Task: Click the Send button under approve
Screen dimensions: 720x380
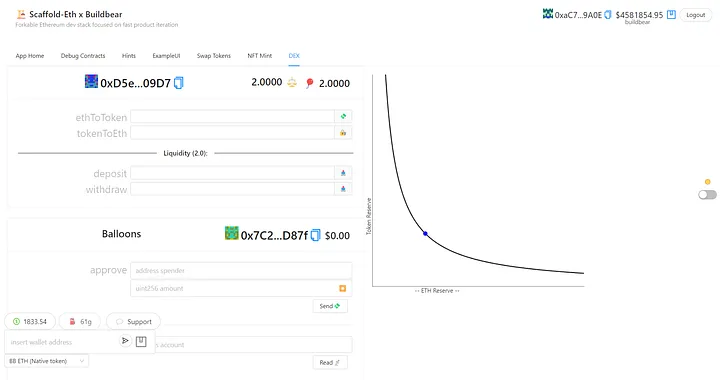Action: coord(330,306)
